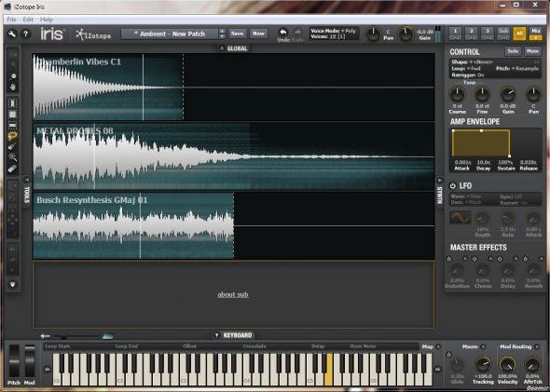Toggle the Retrigger On setting
This screenshot has width=550, height=392.
pyautogui.click(x=468, y=75)
